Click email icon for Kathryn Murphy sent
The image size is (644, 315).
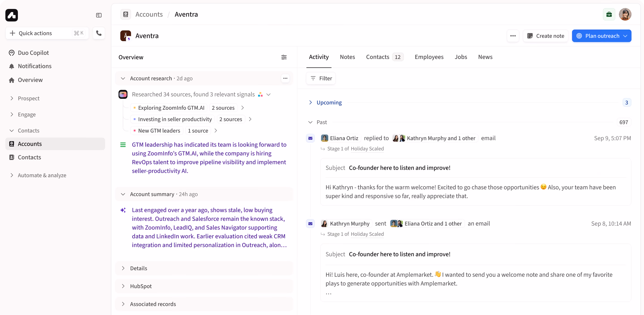[310, 224]
